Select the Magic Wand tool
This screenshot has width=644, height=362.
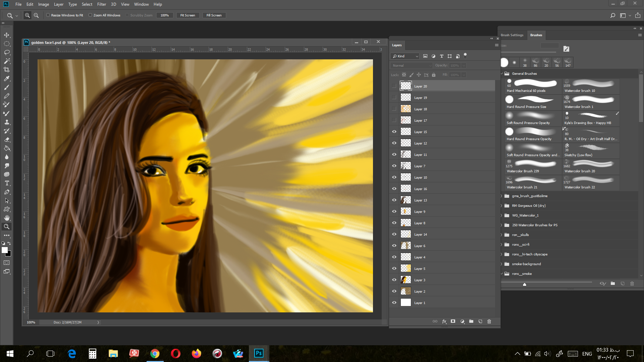tap(7, 61)
